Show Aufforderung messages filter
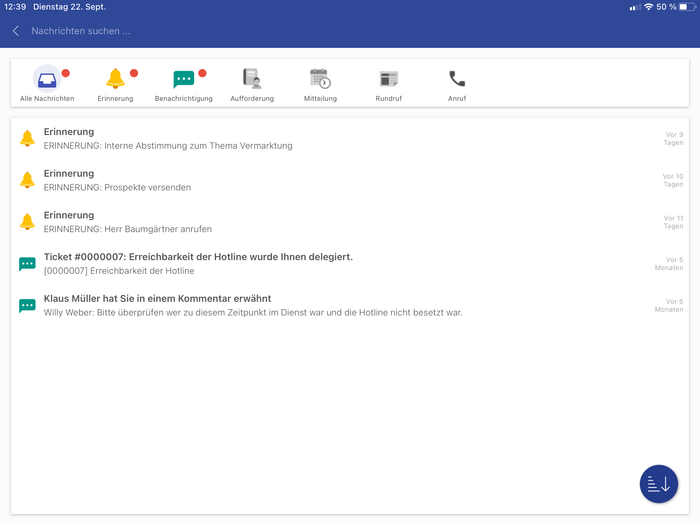 point(252,79)
